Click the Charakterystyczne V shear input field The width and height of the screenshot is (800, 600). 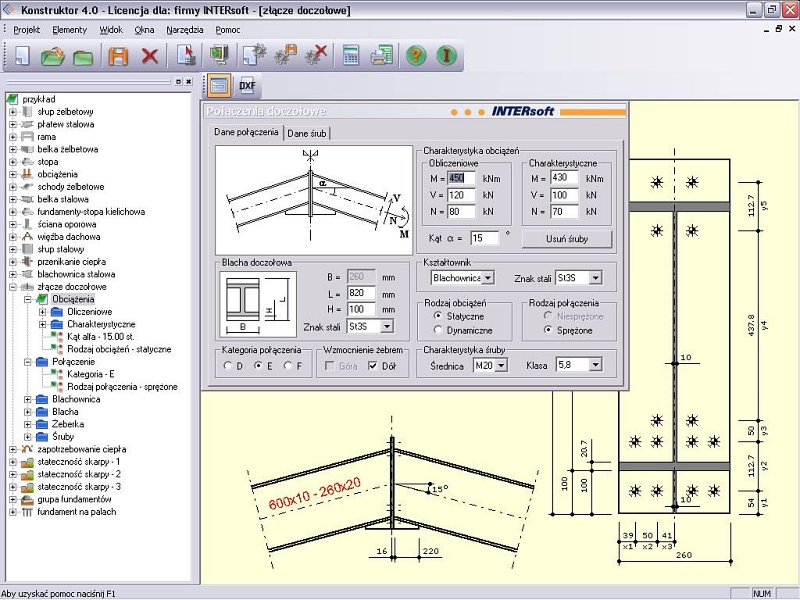point(564,195)
